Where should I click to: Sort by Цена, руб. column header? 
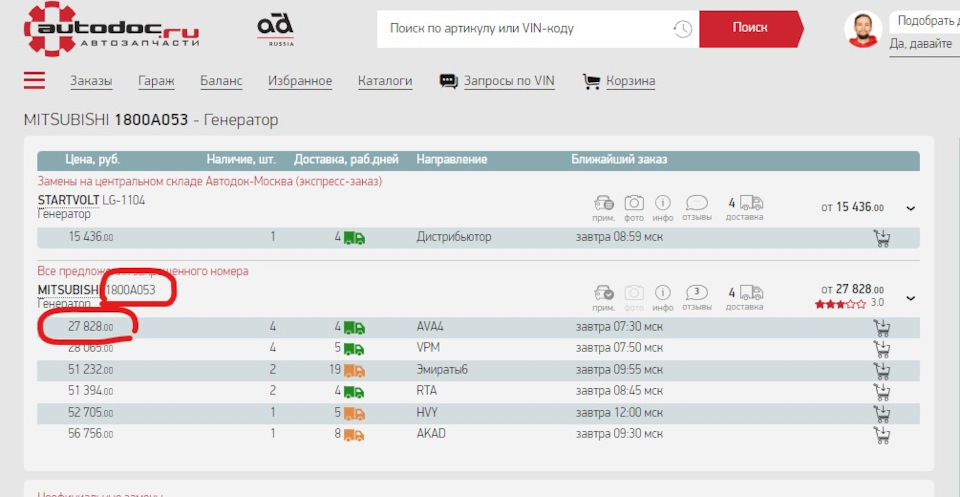[x=92, y=160]
